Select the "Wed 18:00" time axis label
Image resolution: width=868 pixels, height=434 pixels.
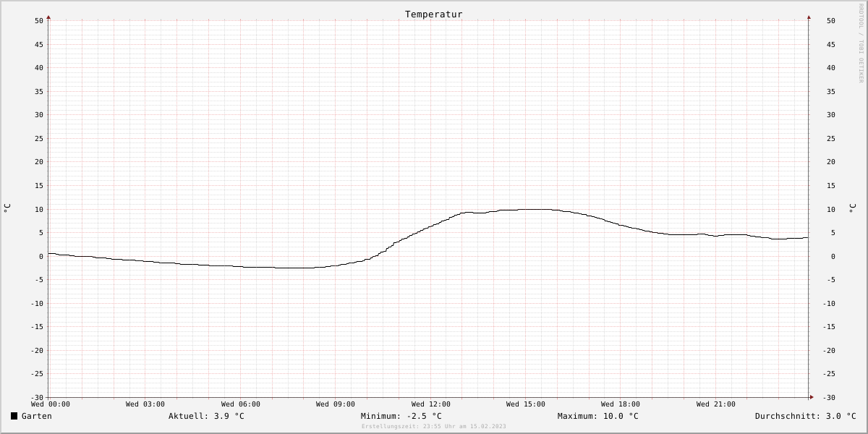(x=621, y=404)
